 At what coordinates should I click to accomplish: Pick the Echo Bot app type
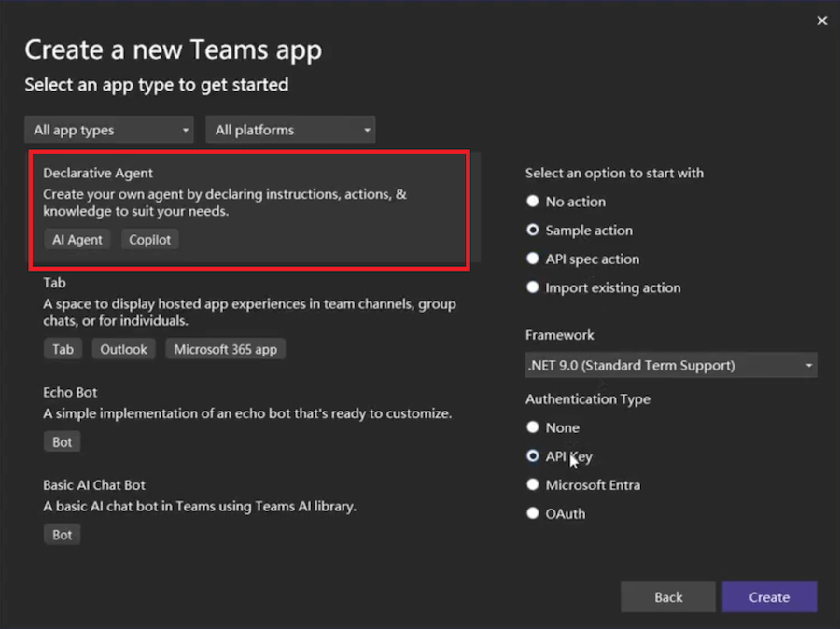coord(70,392)
